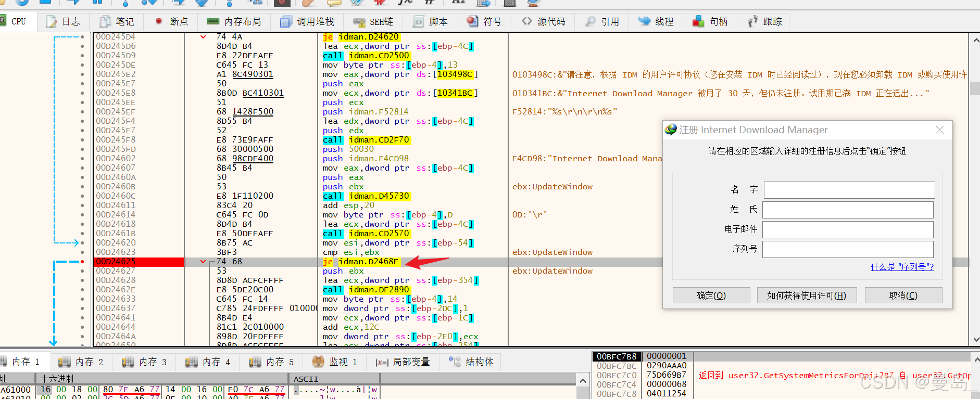Image resolution: width=980 pixels, height=399 pixels.
Task: Select the push idman.F52814 instruction
Action: tap(366, 112)
